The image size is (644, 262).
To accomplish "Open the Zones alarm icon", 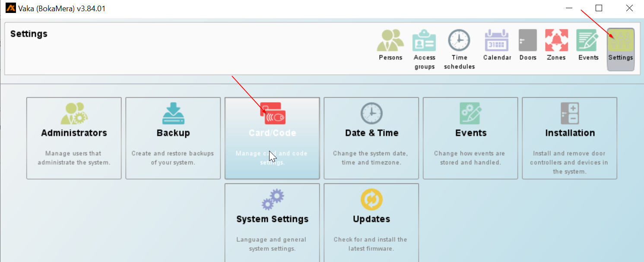I will coord(556,41).
